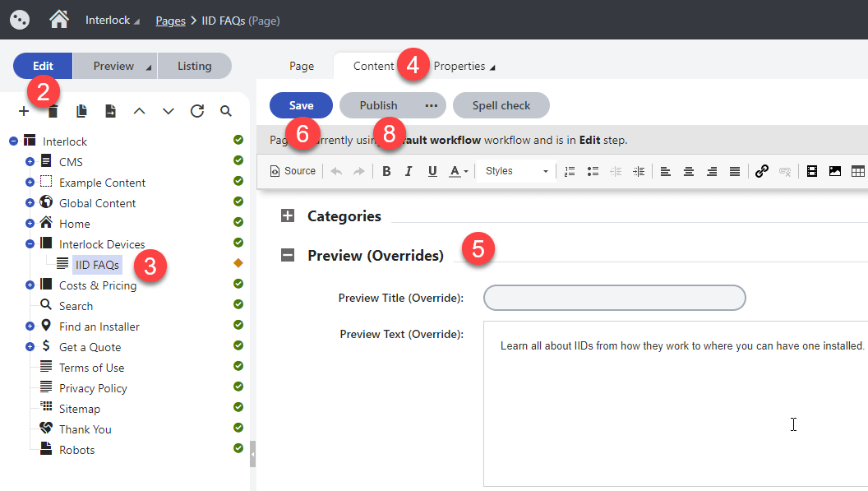Expand the Categories section
This screenshot has height=491, width=868.
pos(288,215)
